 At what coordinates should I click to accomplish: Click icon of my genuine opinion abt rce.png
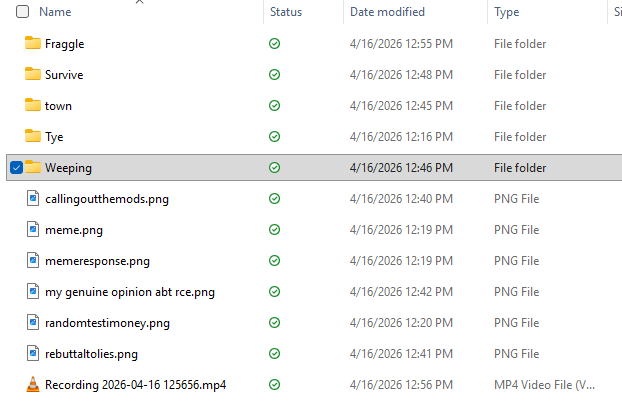33,291
